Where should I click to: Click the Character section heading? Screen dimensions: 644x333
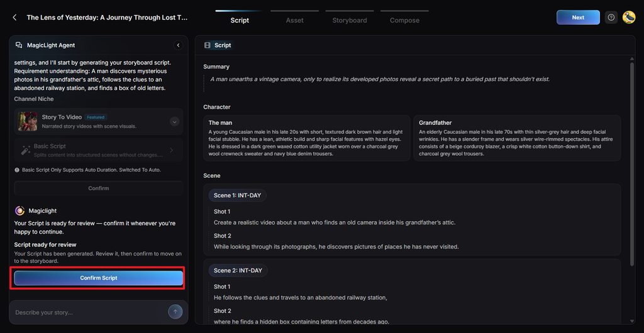click(217, 107)
